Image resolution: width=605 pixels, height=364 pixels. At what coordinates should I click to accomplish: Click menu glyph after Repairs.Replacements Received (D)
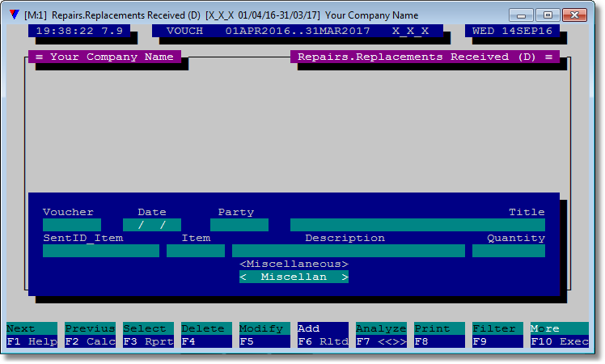548,57
